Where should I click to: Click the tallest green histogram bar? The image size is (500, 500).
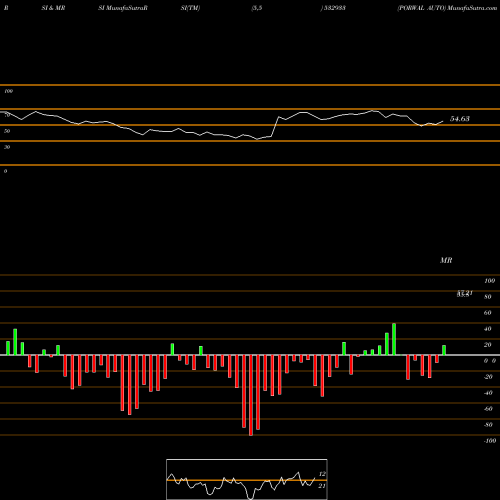(394, 339)
